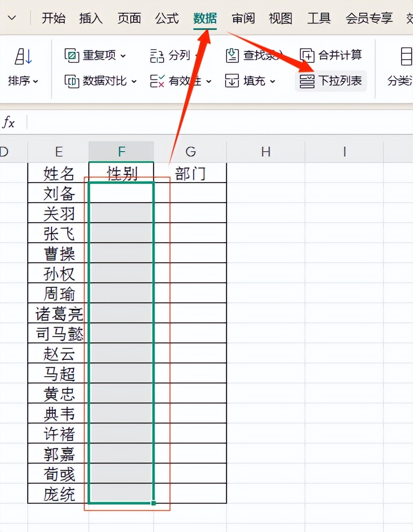This screenshot has width=413, height=532.
Task: Select the cell containing 司马懿
Action: click(x=58, y=333)
